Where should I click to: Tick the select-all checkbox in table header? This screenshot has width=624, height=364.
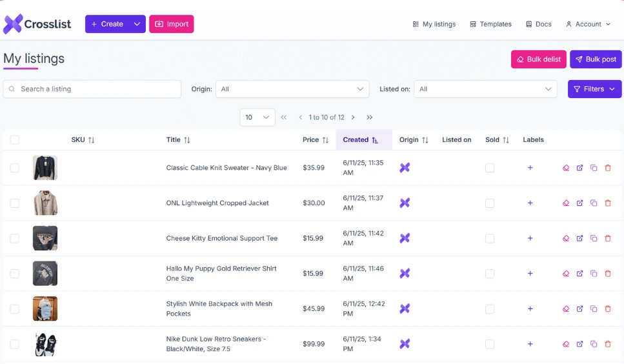click(x=15, y=139)
